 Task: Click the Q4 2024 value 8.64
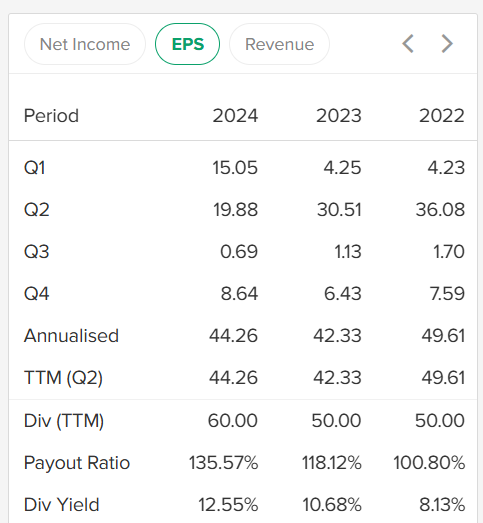(239, 294)
